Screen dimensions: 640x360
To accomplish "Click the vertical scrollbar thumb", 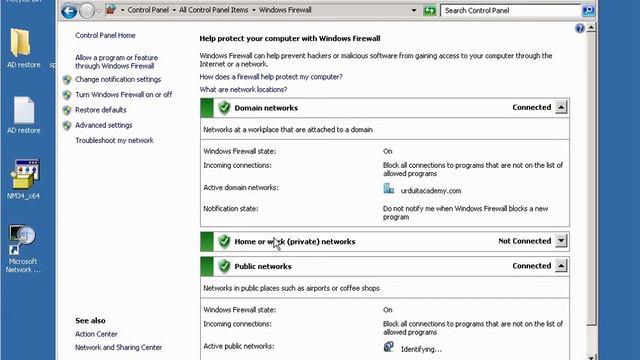I will [x=591, y=179].
